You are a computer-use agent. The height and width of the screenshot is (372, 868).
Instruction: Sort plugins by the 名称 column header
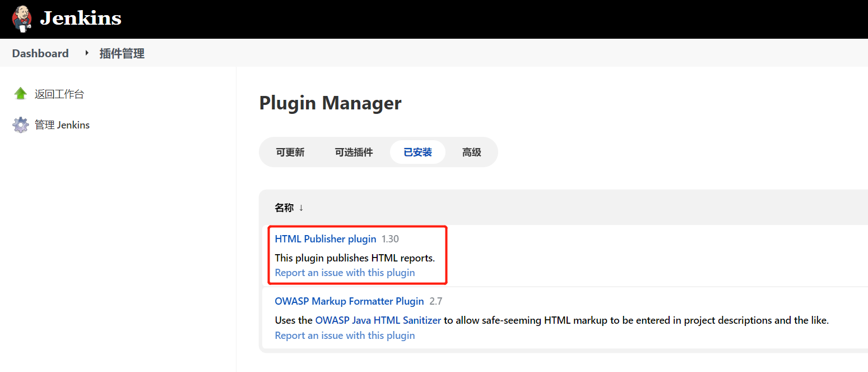pos(289,208)
